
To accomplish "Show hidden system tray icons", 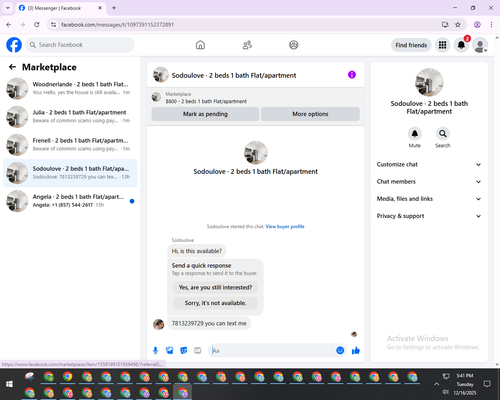I will tap(436, 384).
